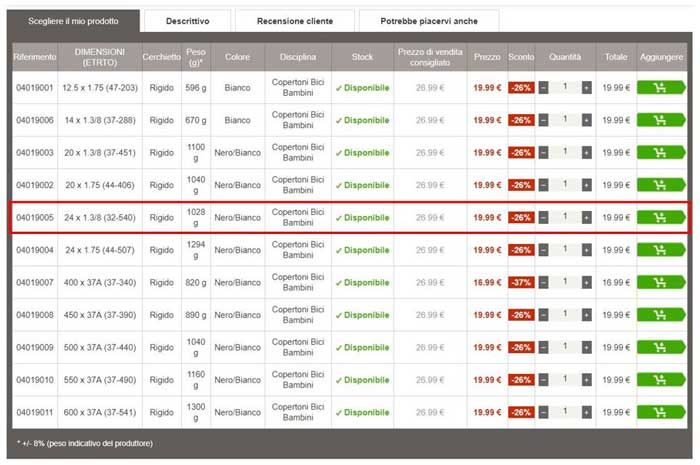Add item 04019006 to cart
700x465 pixels.
(661, 120)
